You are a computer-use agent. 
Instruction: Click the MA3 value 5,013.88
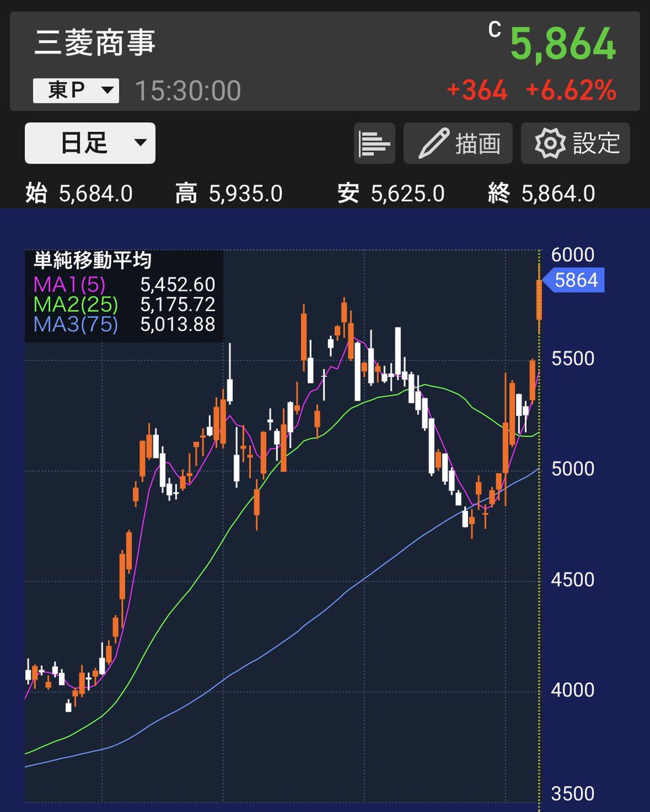[178, 324]
